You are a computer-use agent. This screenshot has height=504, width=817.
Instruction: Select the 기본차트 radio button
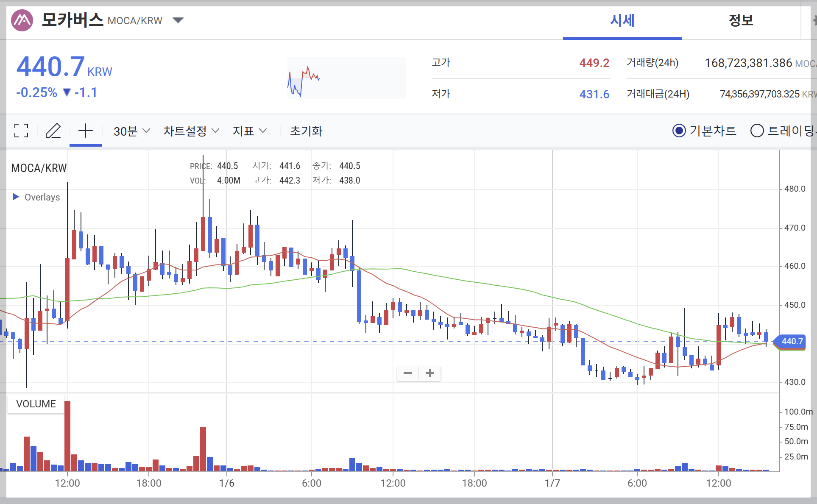click(x=679, y=131)
